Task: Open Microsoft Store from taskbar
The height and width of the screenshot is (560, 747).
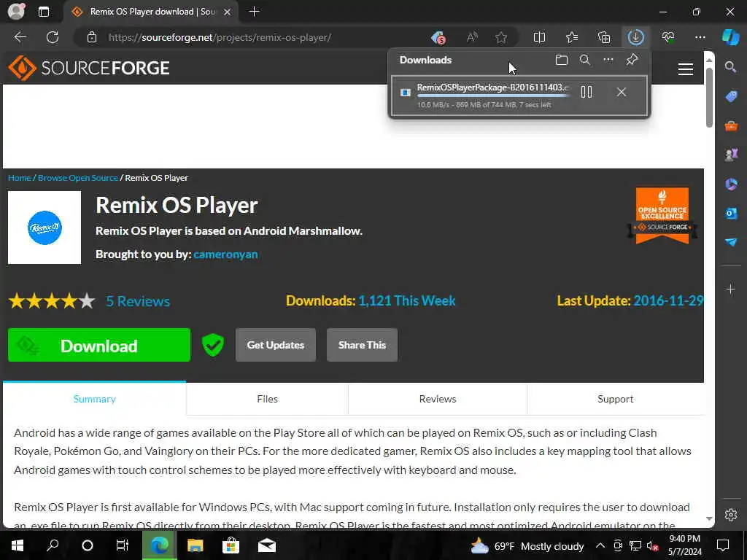Action: [231, 545]
